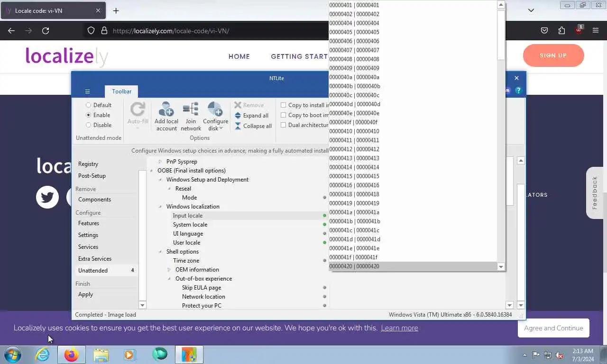Click the Pocket save icon
This screenshot has width=607, height=364.
544,31
